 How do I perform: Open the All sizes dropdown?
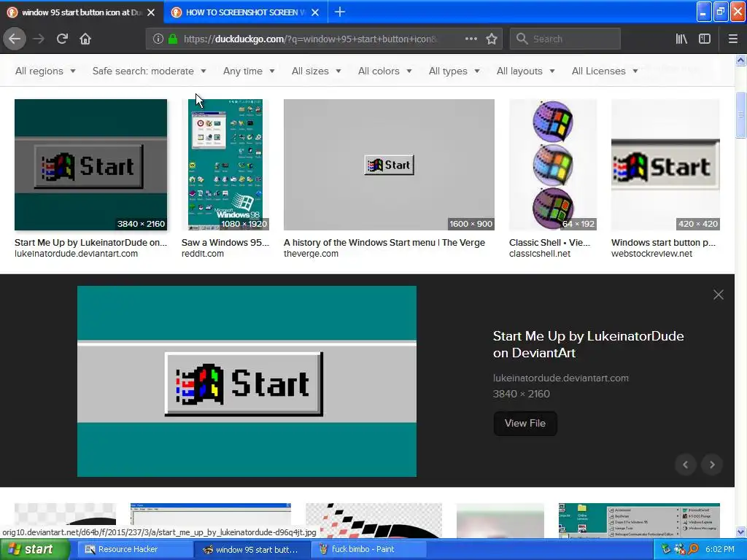point(317,71)
